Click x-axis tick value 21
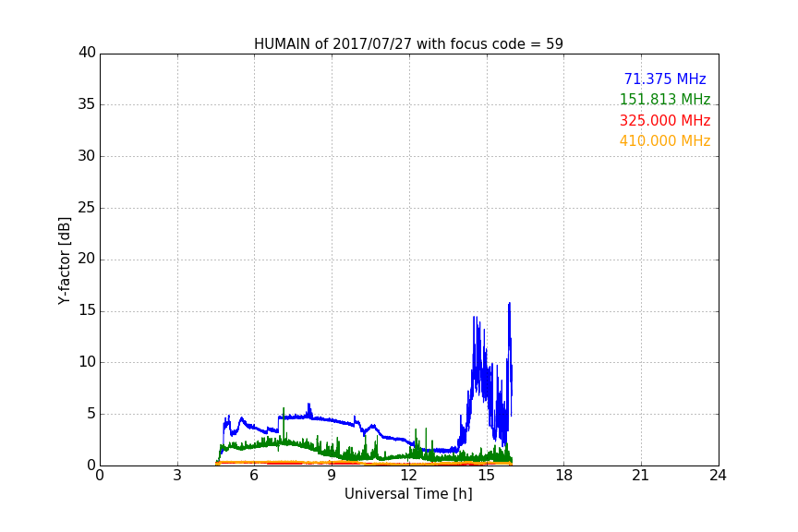 pyautogui.click(x=641, y=476)
